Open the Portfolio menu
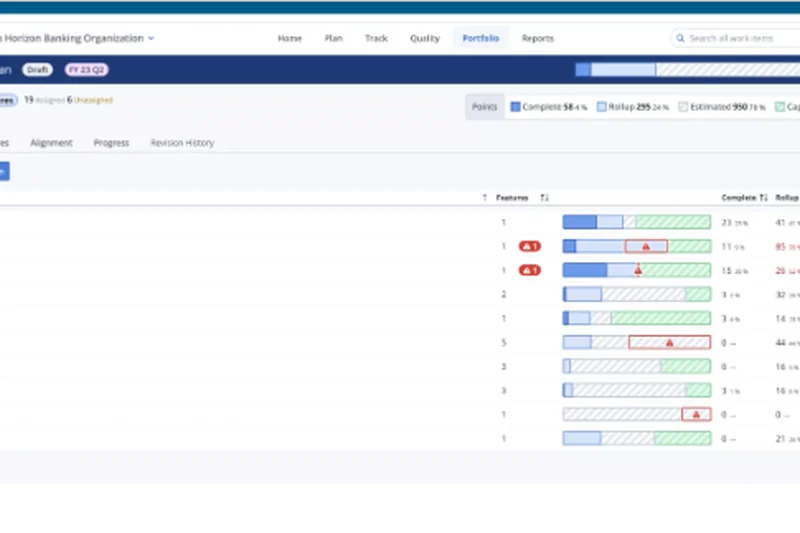The image size is (800, 533). (480, 39)
